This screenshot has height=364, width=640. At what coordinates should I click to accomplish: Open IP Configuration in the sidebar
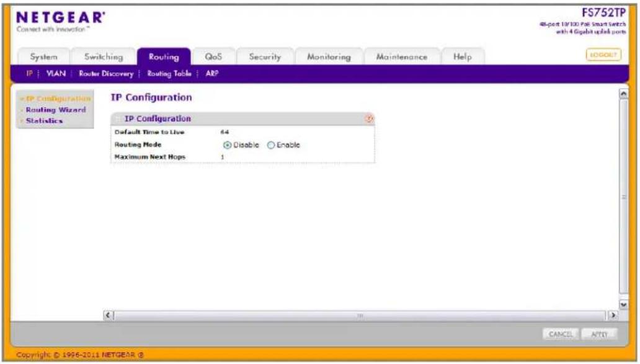(58, 99)
